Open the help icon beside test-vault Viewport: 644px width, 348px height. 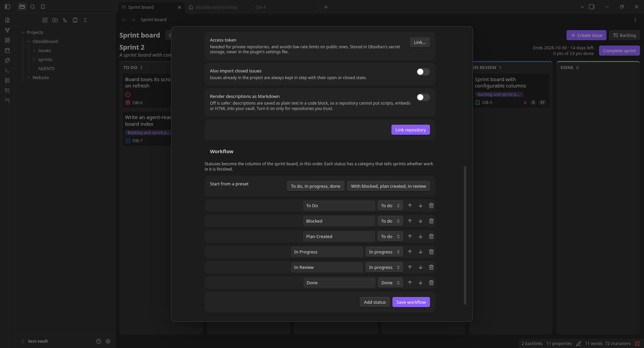pos(99,341)
